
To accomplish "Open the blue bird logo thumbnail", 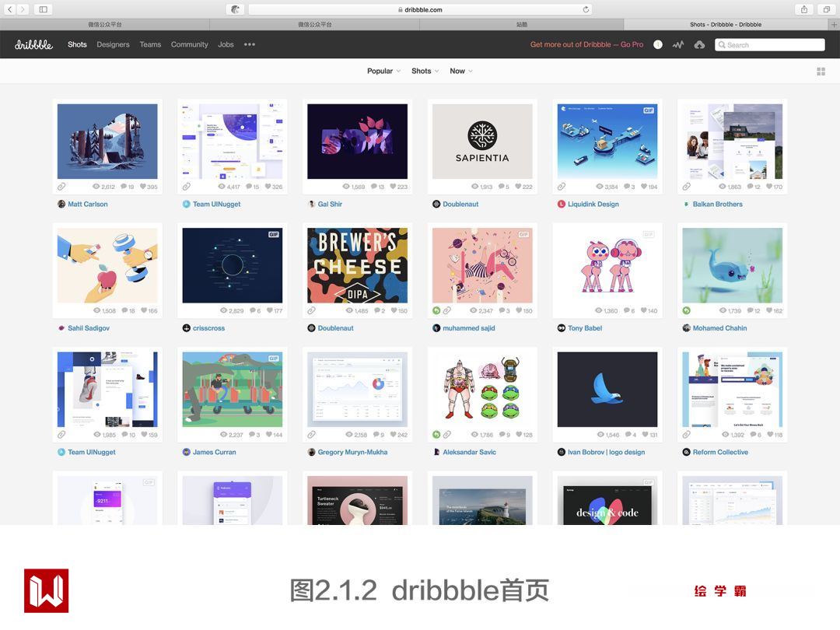I will (607, 390).
